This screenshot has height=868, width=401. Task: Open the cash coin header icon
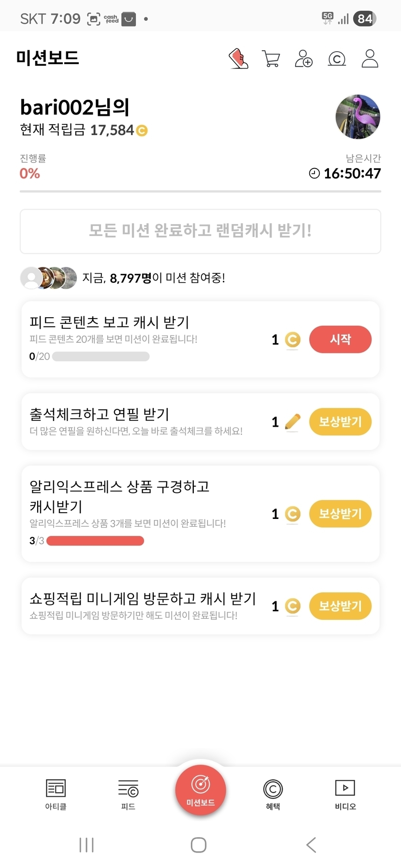[337, 59]
